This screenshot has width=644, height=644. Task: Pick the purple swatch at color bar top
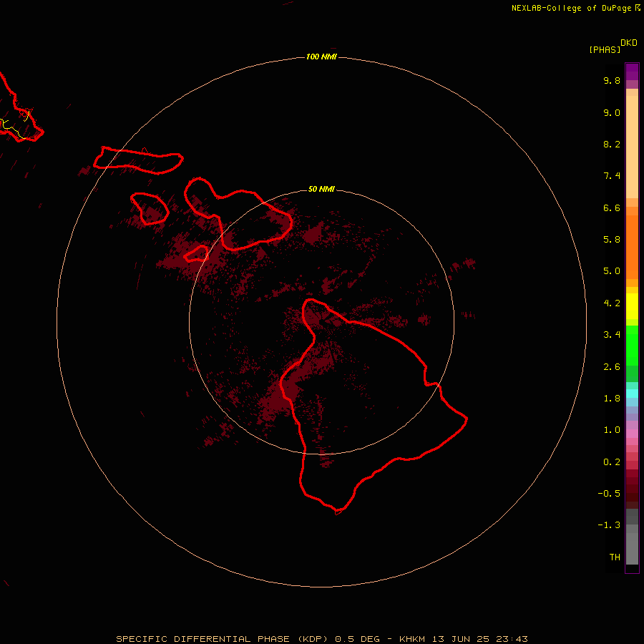tap(632, 72)
